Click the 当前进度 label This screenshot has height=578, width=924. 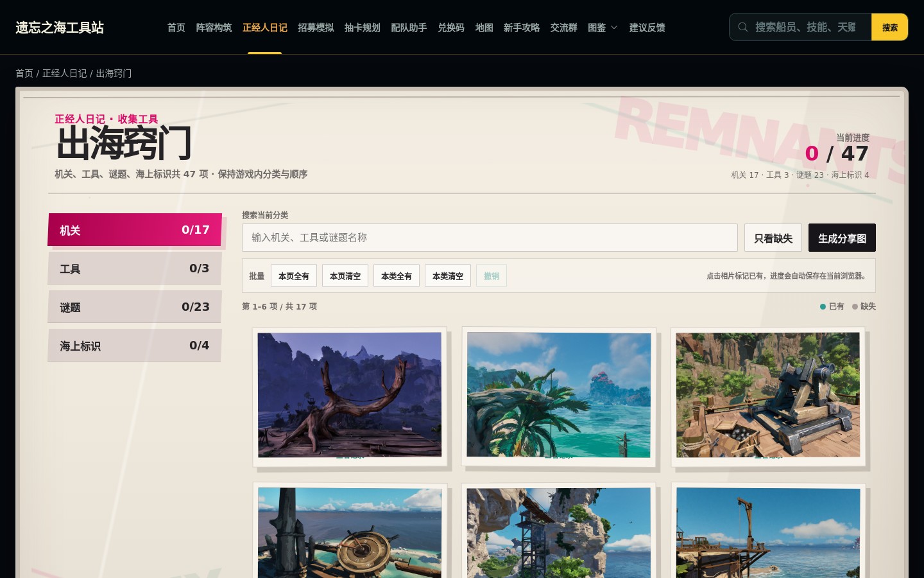pyautogui.click(x=853, y=137)
